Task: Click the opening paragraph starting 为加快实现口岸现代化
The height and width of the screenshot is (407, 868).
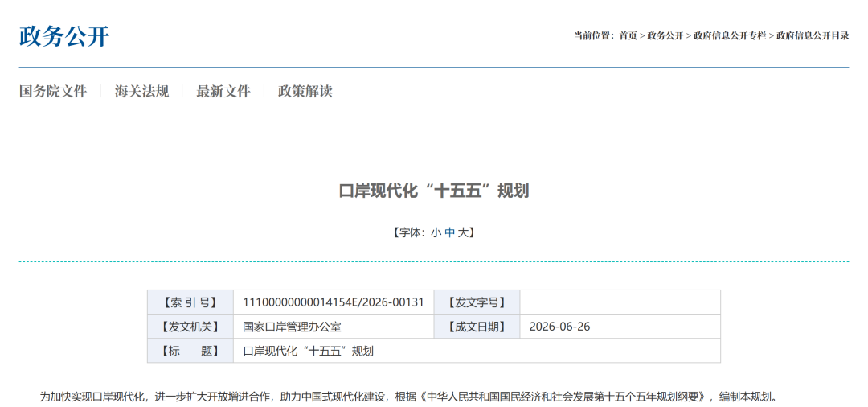Action: point(409,397)
